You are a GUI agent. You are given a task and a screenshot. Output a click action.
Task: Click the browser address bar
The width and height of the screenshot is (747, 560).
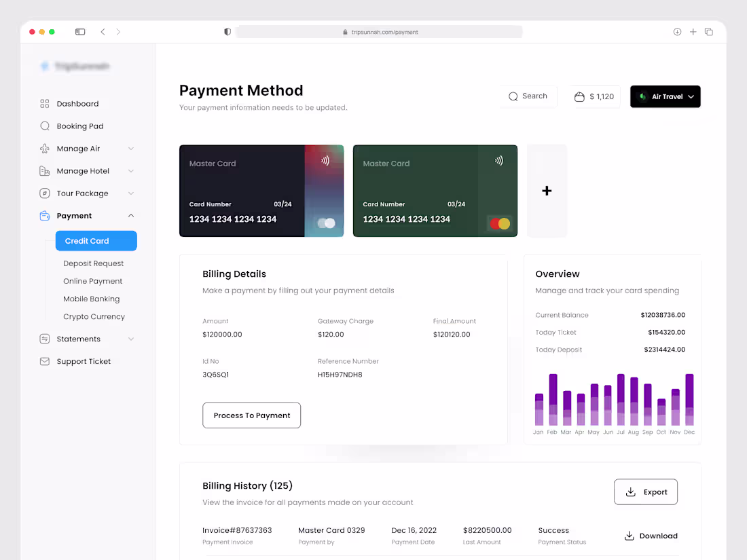pyautogui.click(x=380, y=32)
